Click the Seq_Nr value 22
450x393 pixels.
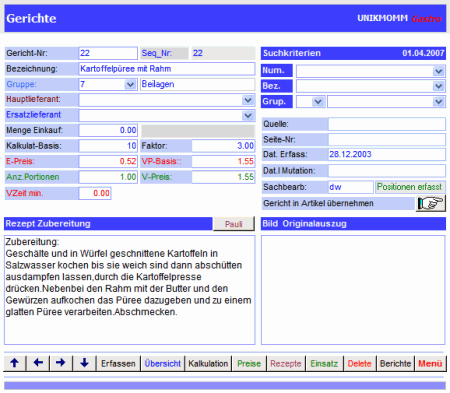click(x=223, y=53)
